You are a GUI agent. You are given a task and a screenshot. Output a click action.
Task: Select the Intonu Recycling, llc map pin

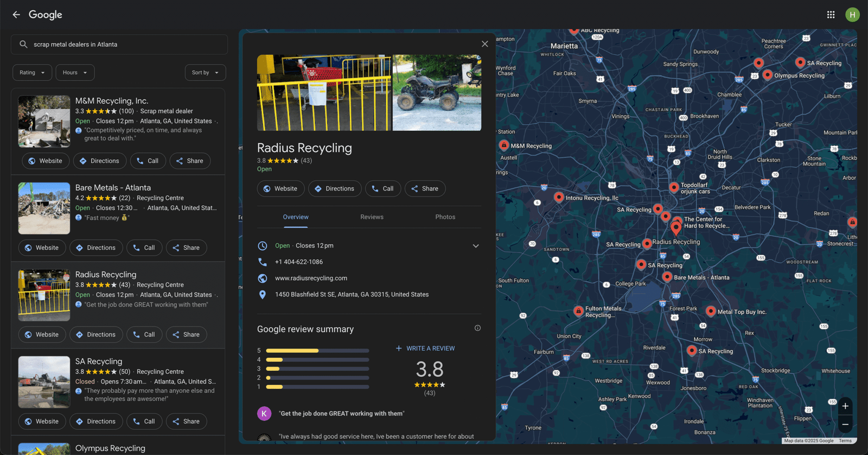559,197
